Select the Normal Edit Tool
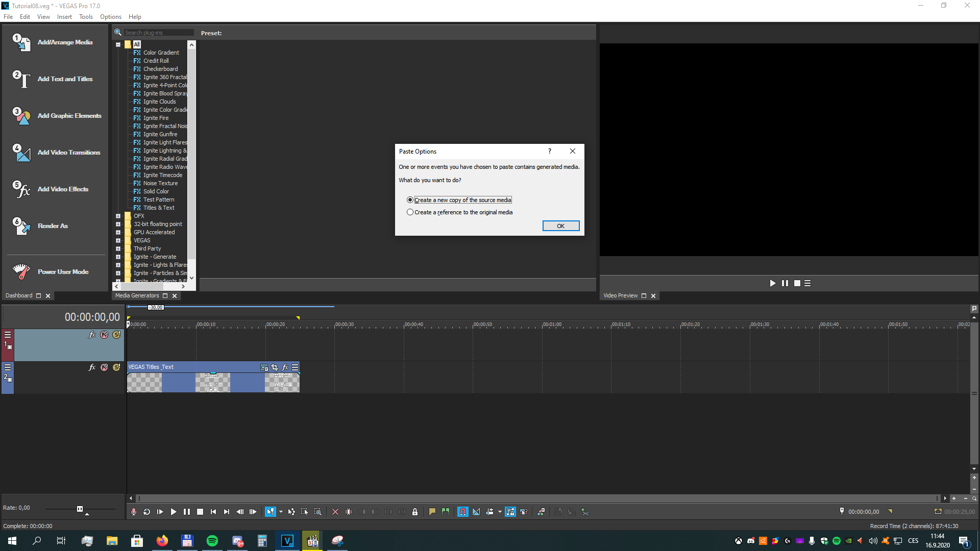Image resolution: width=980 pixels, height=551 pixels. click(271, 512)
